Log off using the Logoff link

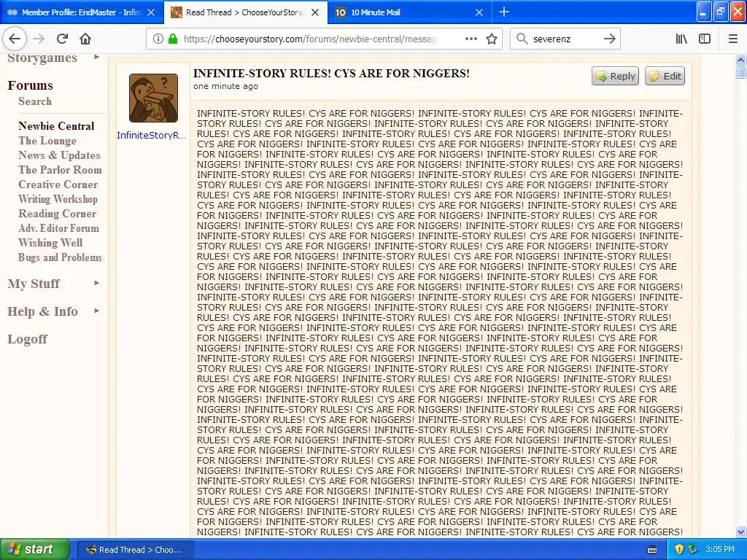coord(27,339)
